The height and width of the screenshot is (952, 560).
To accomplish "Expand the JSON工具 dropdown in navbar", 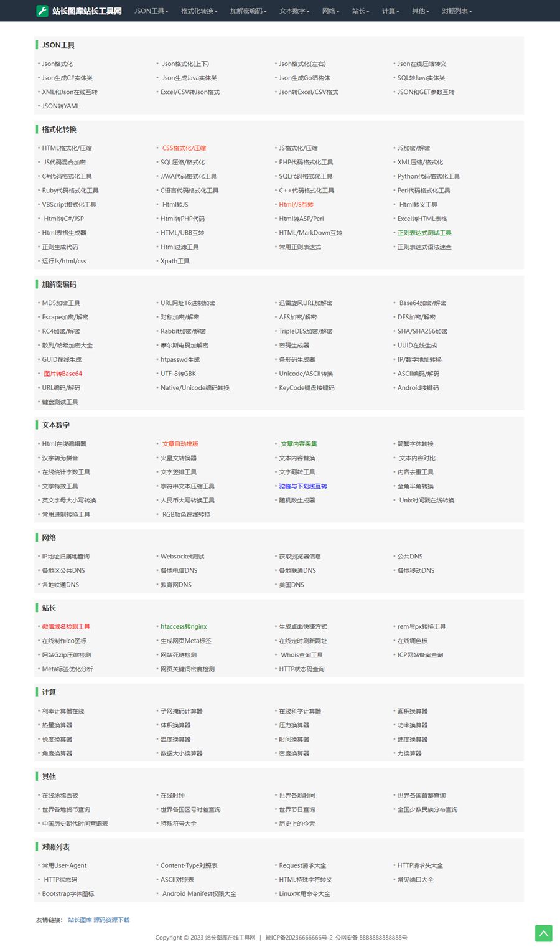I will coord(151,11).
